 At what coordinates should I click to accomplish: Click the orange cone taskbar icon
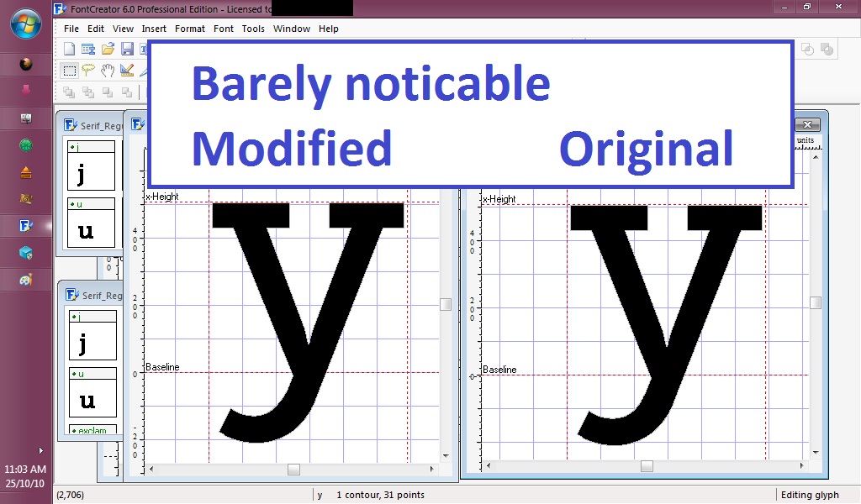click(x=26, y=173)
